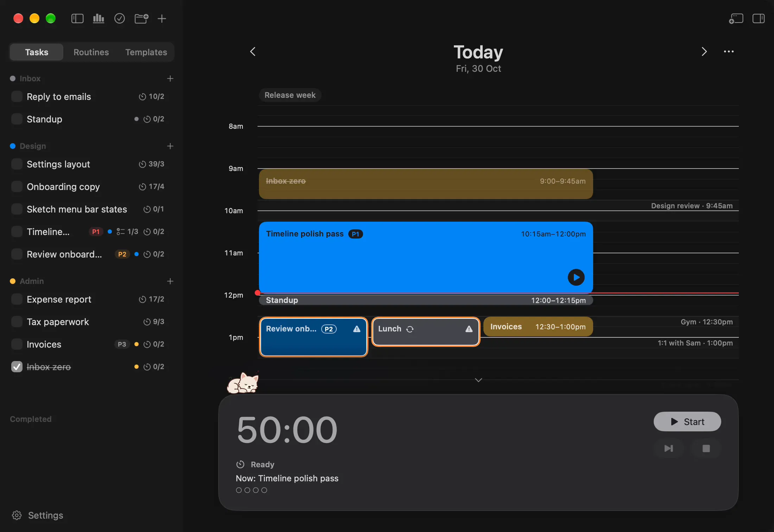Check the Onboarding copy task checkbox

(17, 186)
